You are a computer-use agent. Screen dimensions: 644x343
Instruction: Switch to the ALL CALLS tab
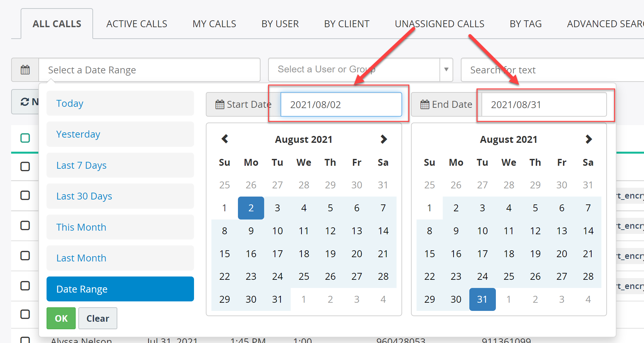pyautogui.click(x=57, y=24)
